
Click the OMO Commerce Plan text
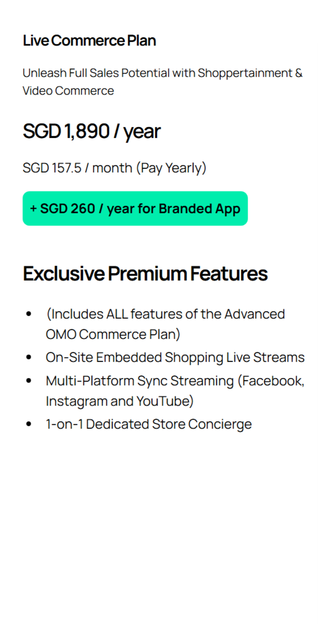113,334
